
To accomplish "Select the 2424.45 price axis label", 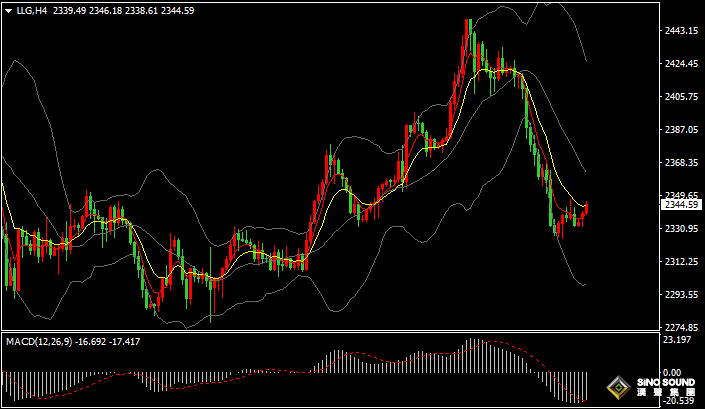I will [681, 64].
